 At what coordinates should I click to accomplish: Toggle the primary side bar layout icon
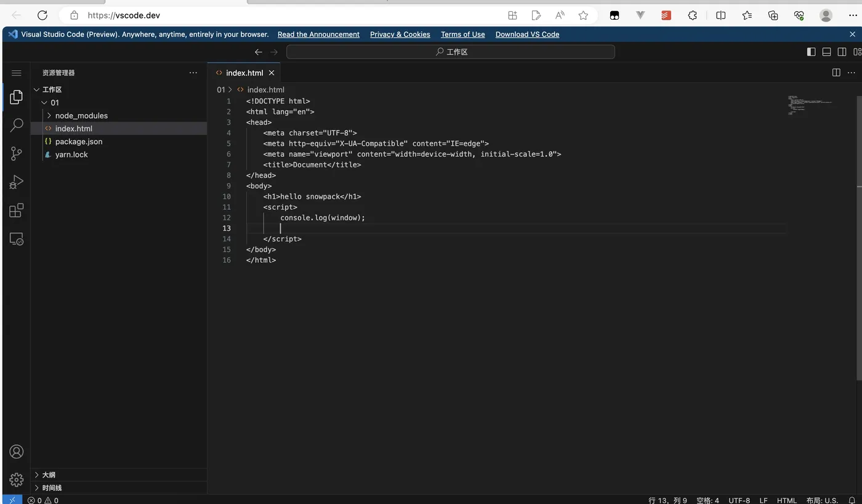[812, 52]
